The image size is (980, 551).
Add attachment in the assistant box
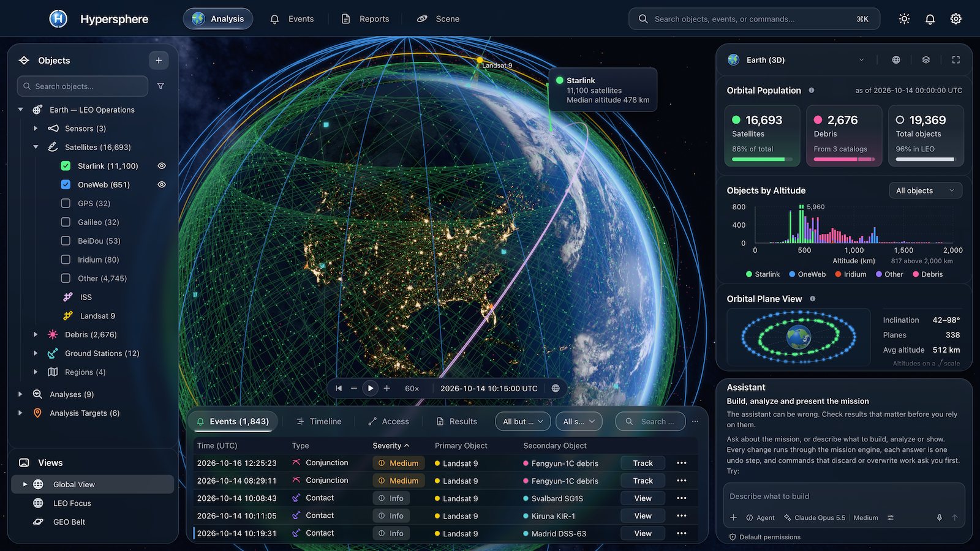tap(734, 517)
